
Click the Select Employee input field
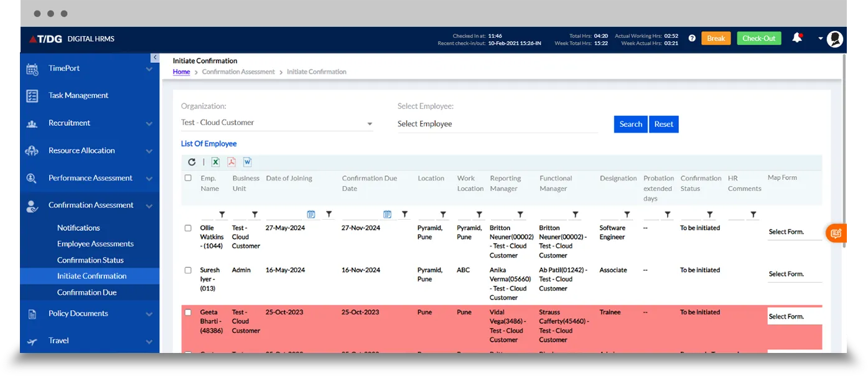497,124
